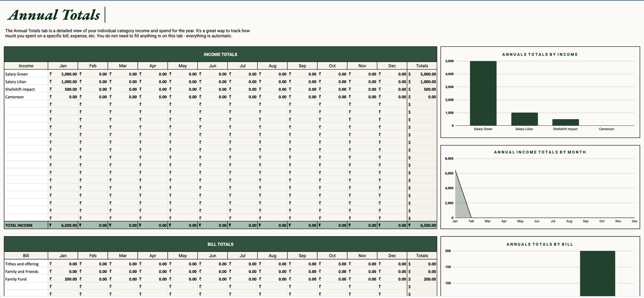Select the BILL TOTALS table header

click(220, 244)
